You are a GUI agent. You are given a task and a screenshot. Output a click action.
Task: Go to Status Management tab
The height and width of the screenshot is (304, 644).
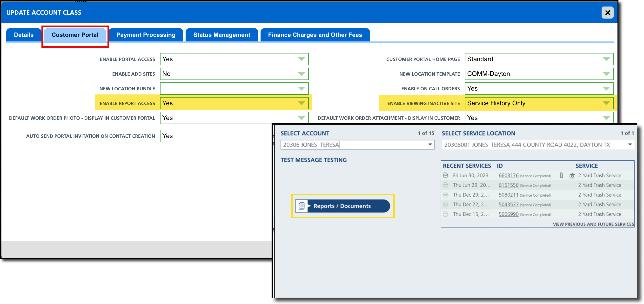(x=221, y=35)
